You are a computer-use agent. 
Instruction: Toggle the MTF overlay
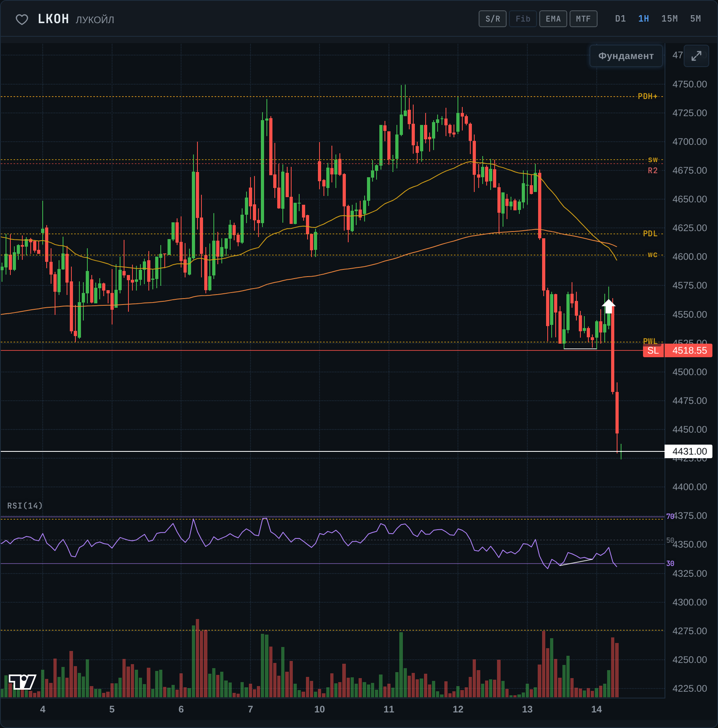(x=584, y=19)
